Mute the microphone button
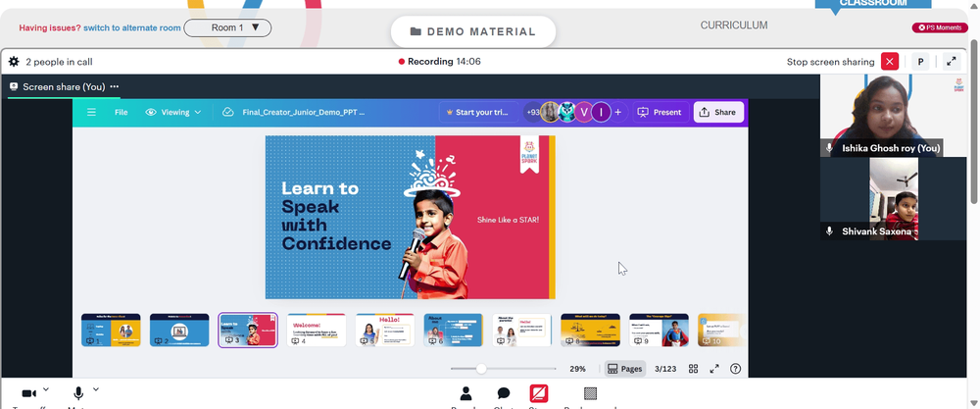Screen dimensions: 980x409 point(78,393)
